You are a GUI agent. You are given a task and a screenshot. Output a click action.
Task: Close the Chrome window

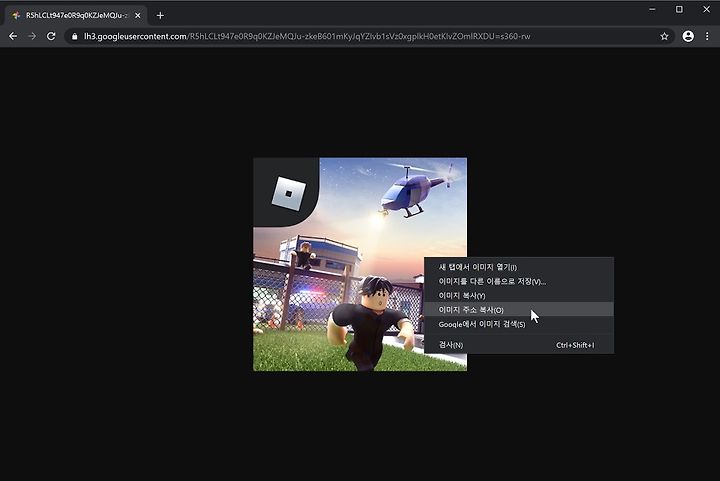(706, 9)
